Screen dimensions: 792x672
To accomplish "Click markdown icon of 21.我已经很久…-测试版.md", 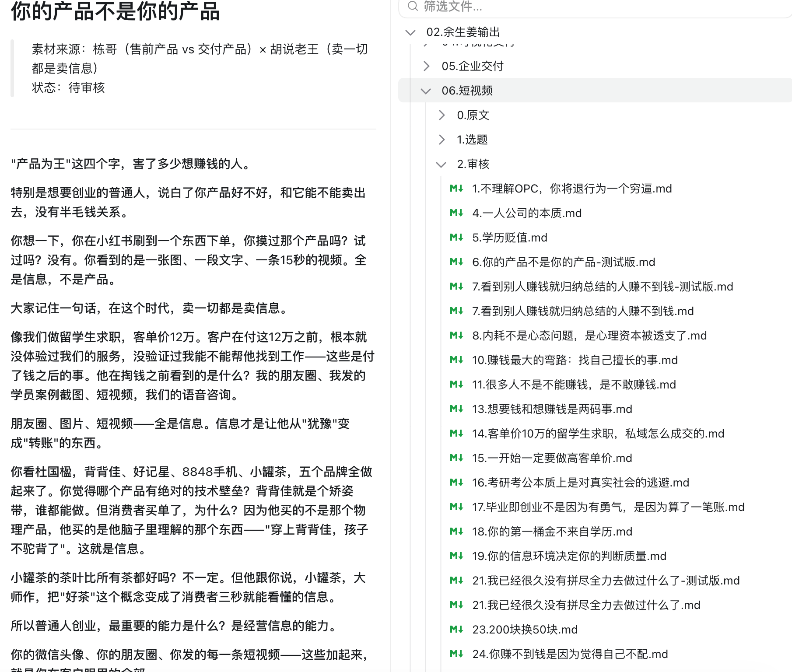I will 456,581.
